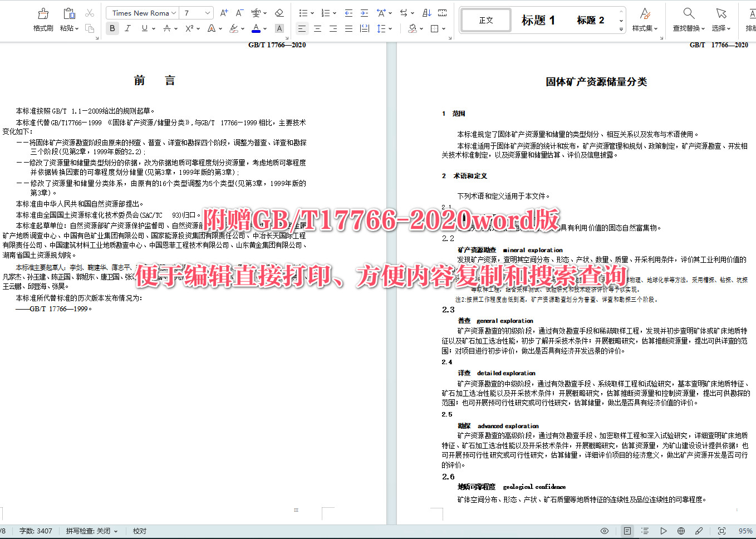Viewport: 756px width, 539px height.
Task: Enable center text alignment
Action: [317, 28]
